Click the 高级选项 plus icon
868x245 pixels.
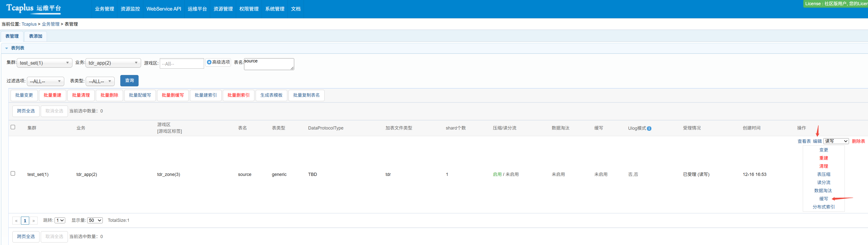tap(209, 62)
